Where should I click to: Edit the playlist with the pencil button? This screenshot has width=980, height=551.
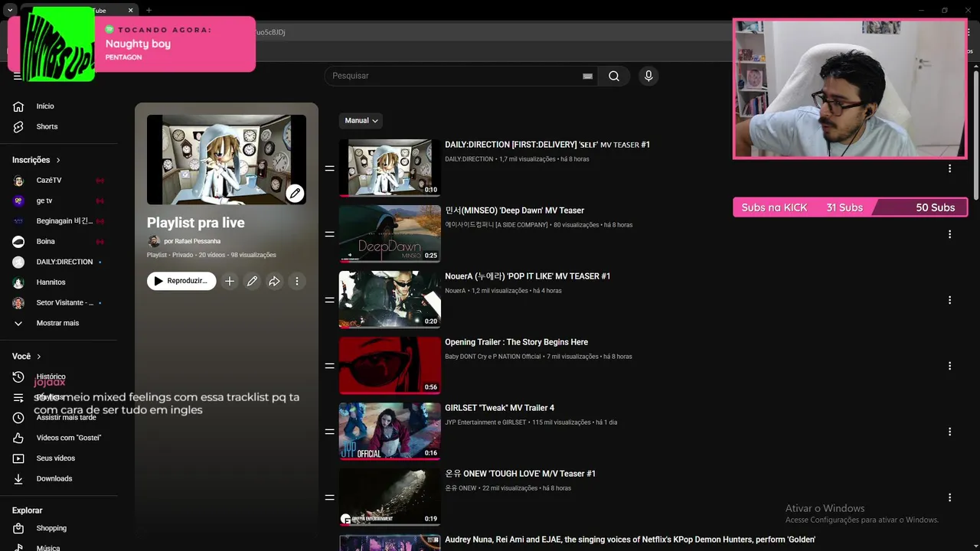[252, 281]
